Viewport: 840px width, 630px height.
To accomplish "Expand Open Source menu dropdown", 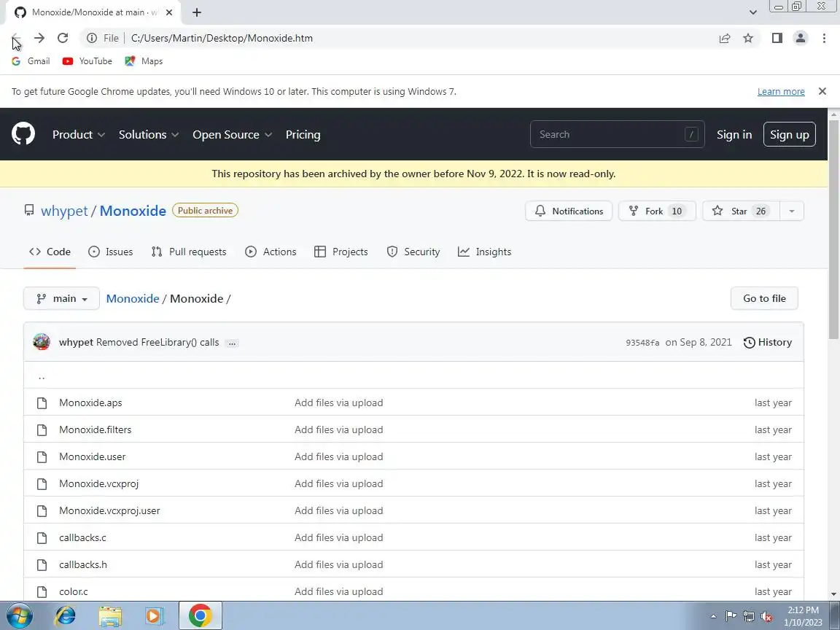I will tap(232, 134).
